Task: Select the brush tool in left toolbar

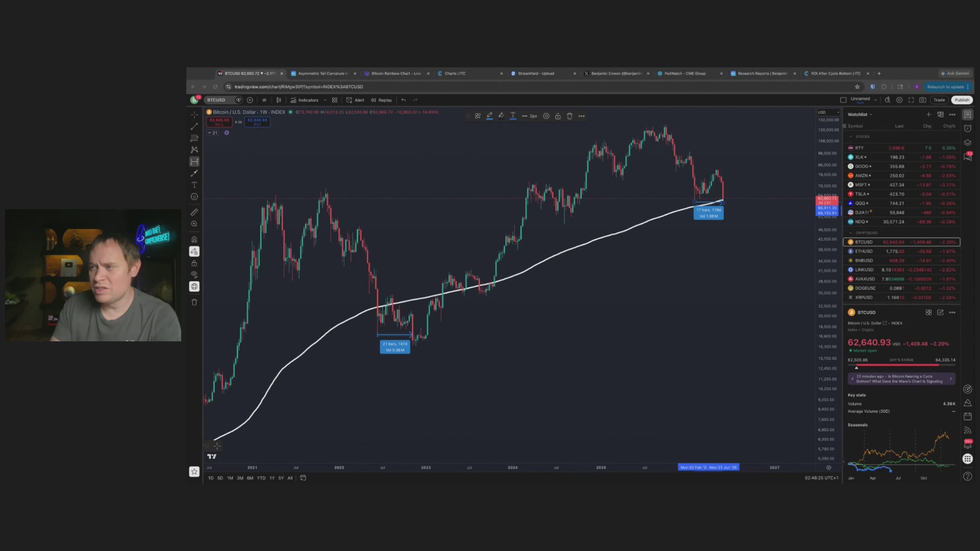Action: pos(194,173)
